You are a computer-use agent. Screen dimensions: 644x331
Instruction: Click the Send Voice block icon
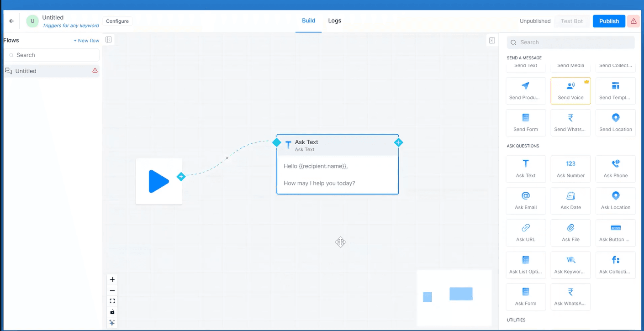tap(570, 86)
